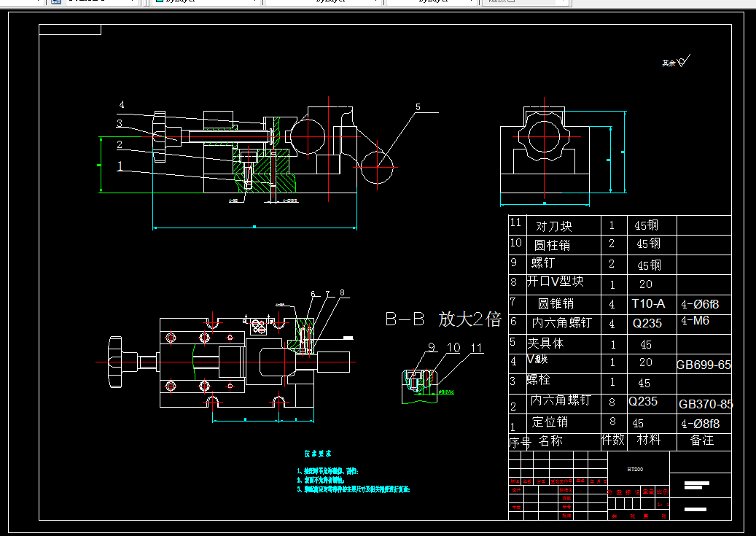The width and height of the screenshot is (756, 536).
Task: Select the 4-M6 remark text
Action: 695,320
